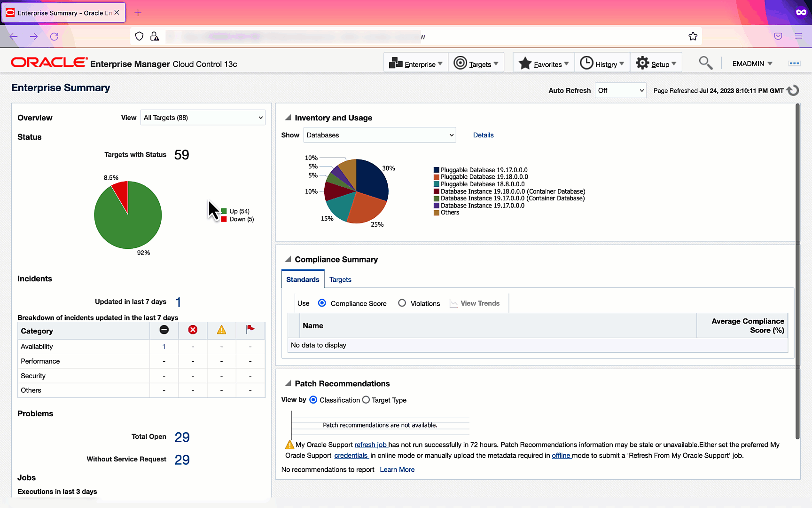Click the Details link

tap(483, 135)
